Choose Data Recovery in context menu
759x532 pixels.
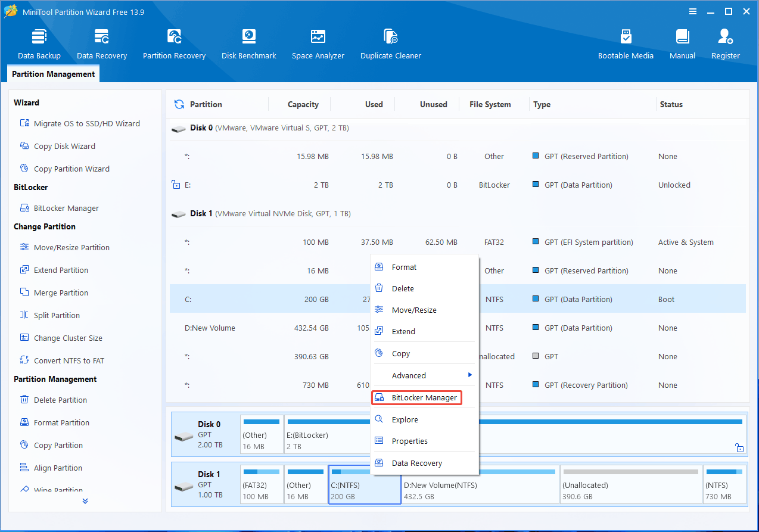(x=424, y=463)
